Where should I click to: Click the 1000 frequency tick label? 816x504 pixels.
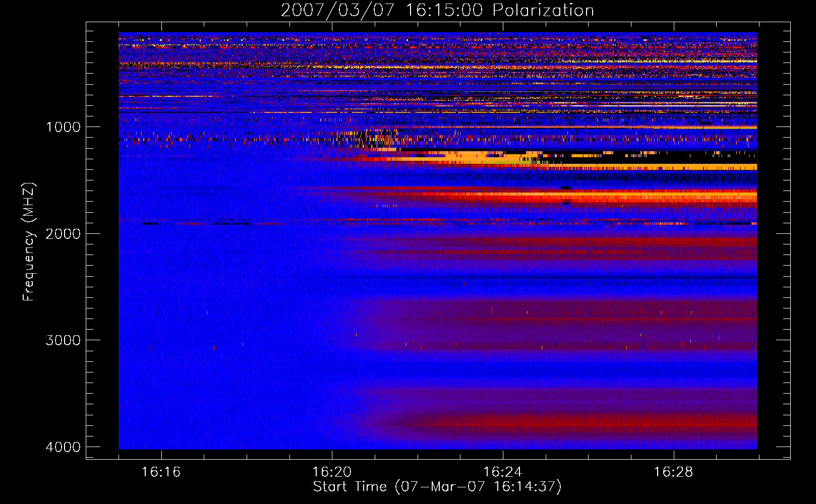(x=63, y=127)
